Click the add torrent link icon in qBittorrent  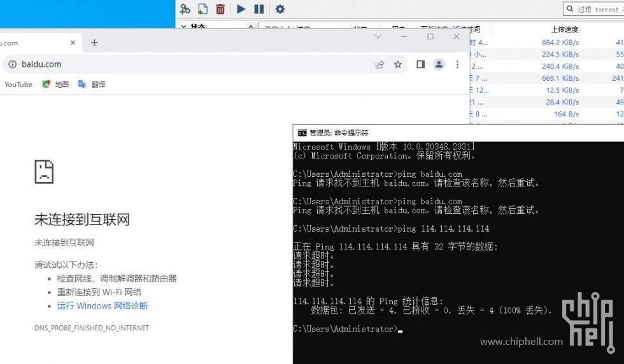point(185,9)
